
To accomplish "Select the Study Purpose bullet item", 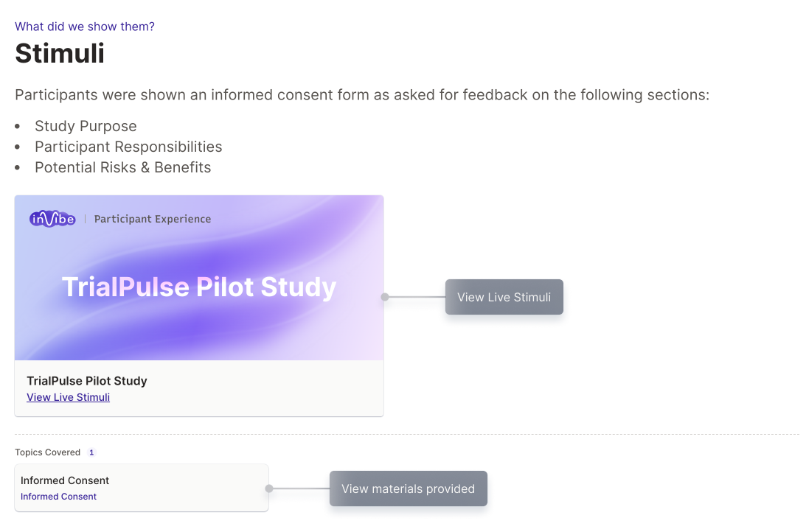I will click(x=86, y=126).
